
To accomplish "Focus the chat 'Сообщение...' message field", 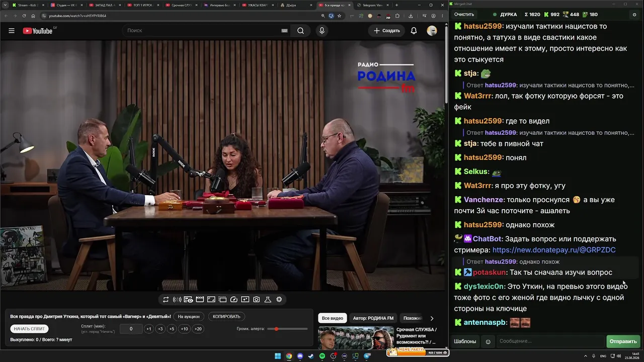I will (x=550, y=341).
